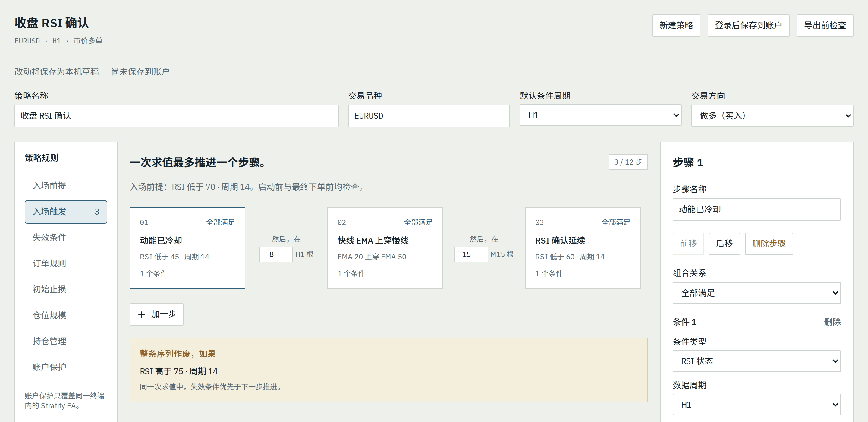Viewport: 868px width, 422px height.
Task: Click 删除 link for 条件 1
Action: (x=832, y=322)
